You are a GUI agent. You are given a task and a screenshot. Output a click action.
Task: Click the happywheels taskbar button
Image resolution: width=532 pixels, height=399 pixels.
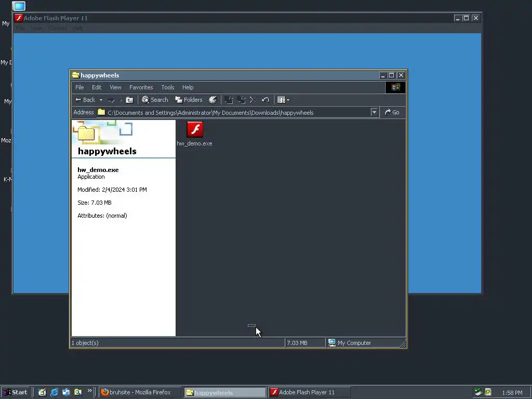[x=225, y=393]
